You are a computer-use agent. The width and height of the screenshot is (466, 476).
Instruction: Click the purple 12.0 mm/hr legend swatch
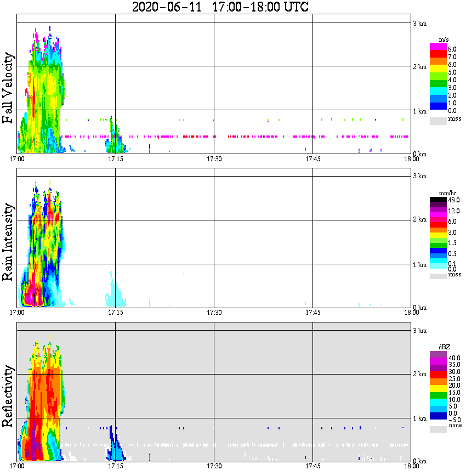[438, 210]
